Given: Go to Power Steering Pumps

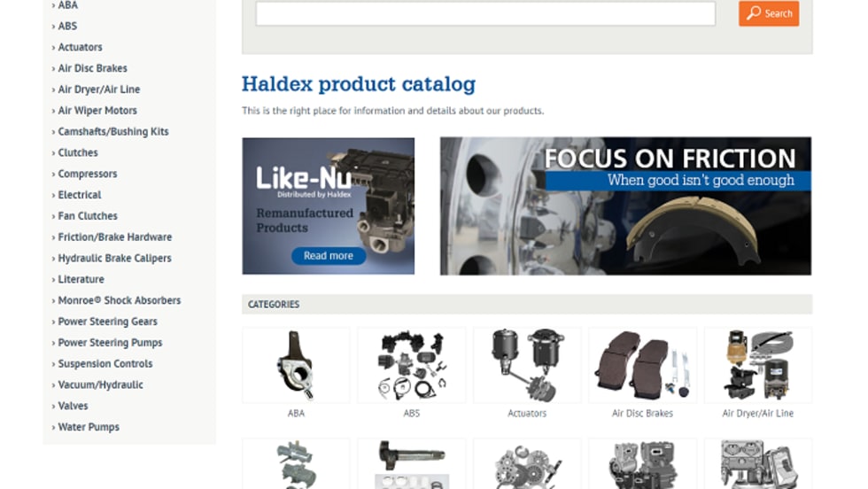Looking at the screenshot, I should coord(110,342).
